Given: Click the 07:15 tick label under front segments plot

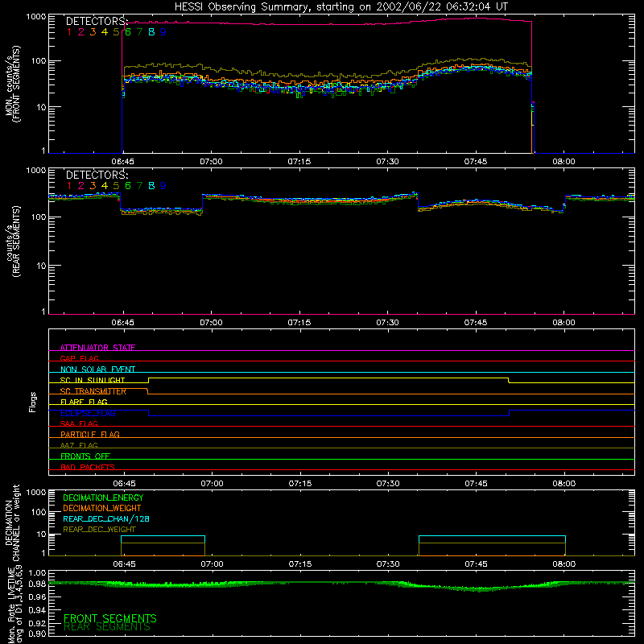Looking at the screenshot, I should [299, 162].
